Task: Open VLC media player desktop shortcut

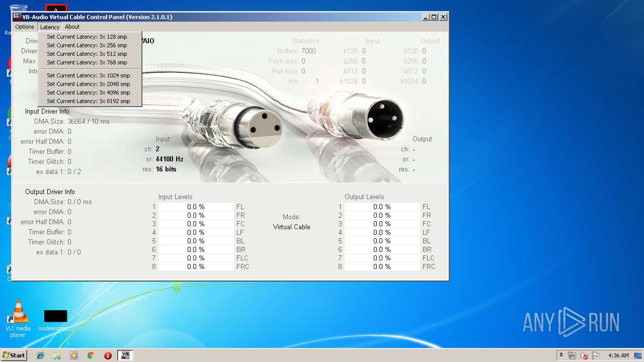Action: (x=18, y=318)
